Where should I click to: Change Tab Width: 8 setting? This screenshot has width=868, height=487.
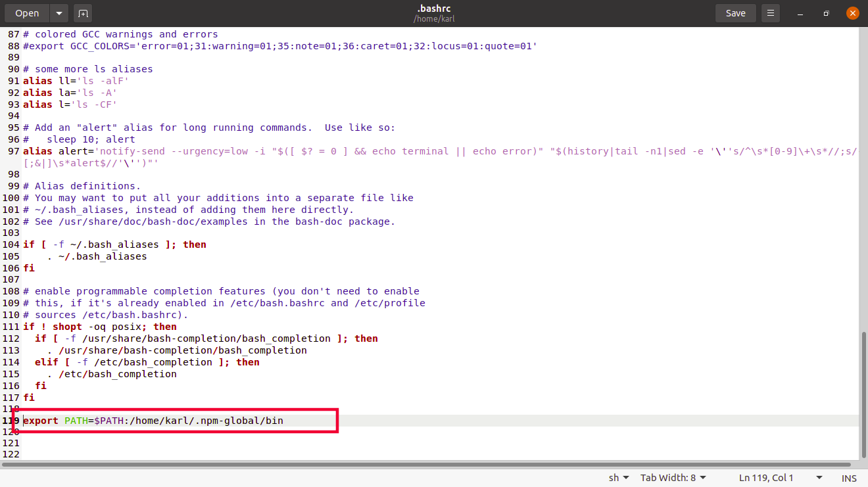click(673, 478)
